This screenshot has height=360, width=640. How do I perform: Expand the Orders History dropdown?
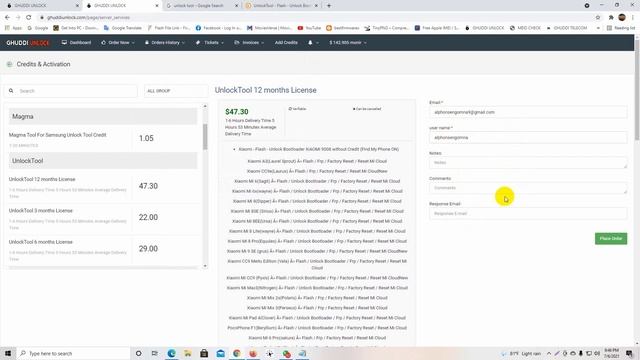165,42
